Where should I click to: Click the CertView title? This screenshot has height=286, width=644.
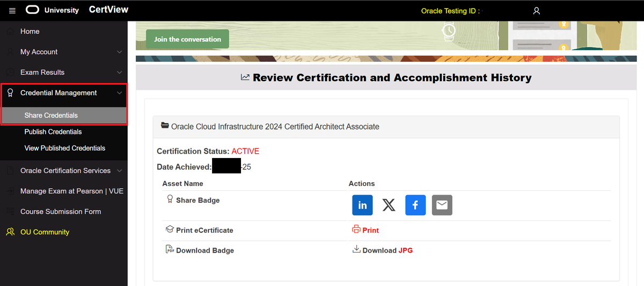108,10
